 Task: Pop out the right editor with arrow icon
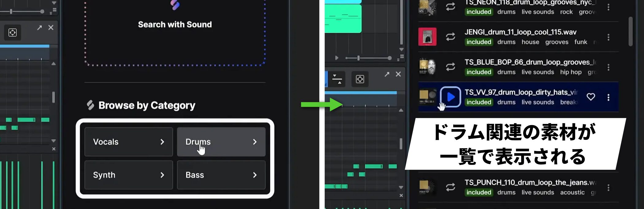(x=387, y=74)
